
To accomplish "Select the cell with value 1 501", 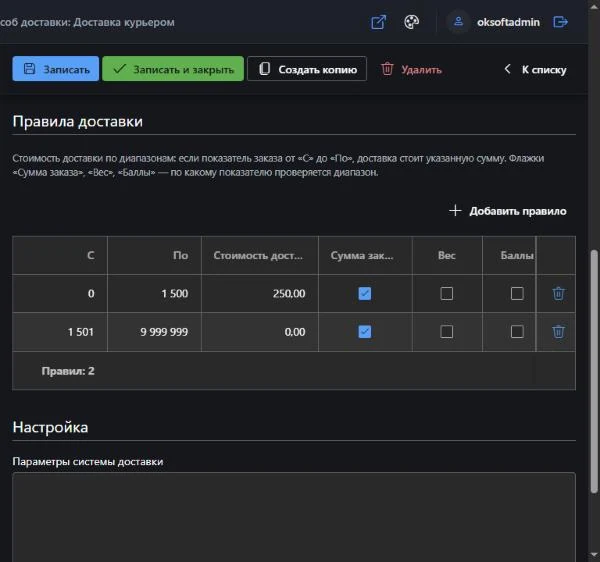I will click(60, 332).
